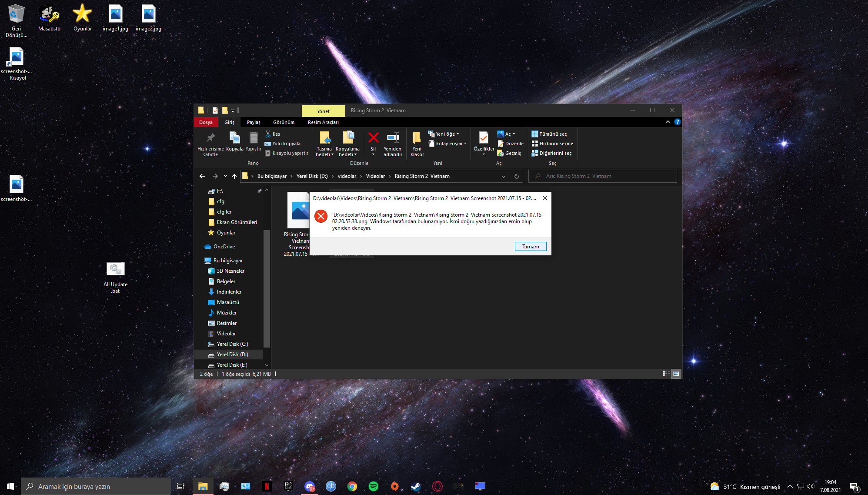Select image1.jpg on the desktop

115,18
